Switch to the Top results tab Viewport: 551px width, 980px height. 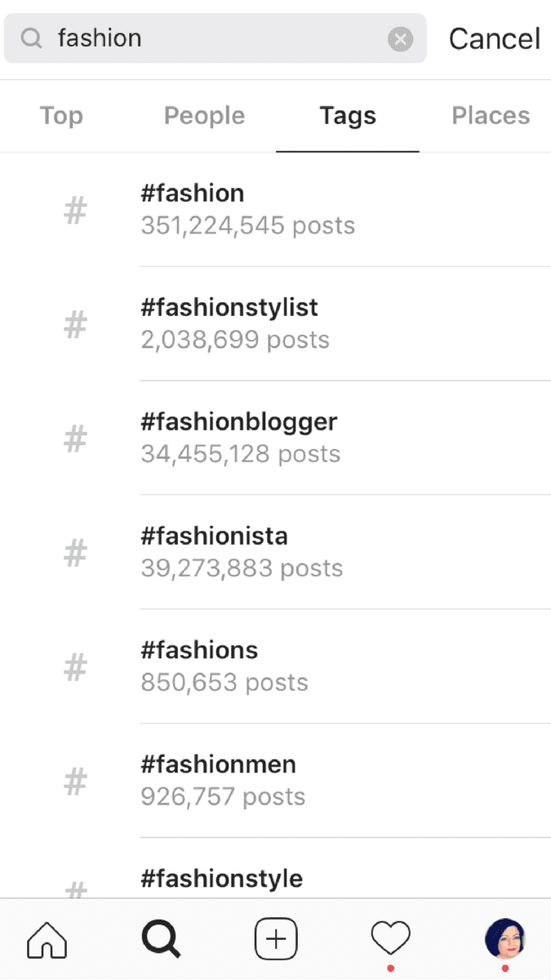[x=60, y=116]
